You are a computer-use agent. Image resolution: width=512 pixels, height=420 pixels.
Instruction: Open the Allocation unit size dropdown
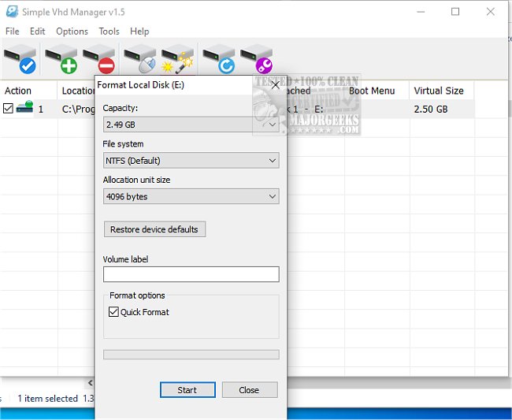tap(191, 196)
